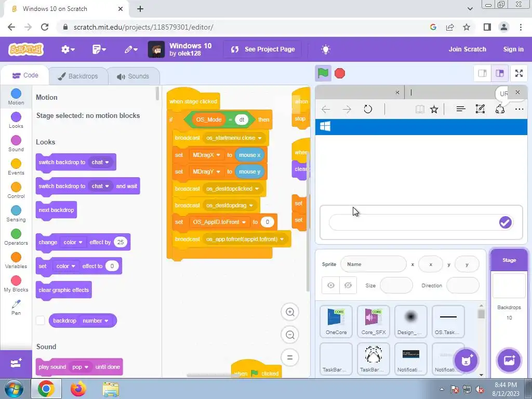
Task: Click Join Scratch link
Action: 467,49
